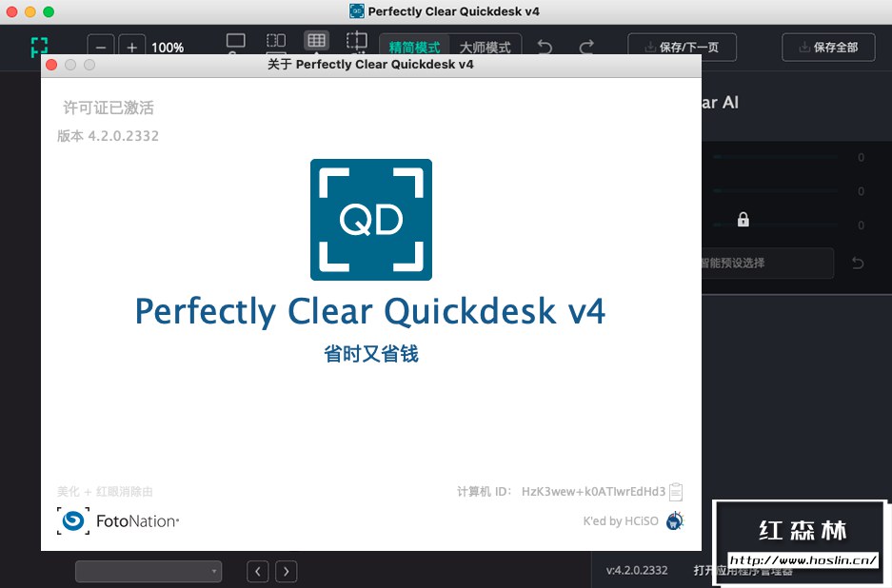892x588 pixels.
Task: Click the K'ed by HCiSO text
Action: point(621,520)
